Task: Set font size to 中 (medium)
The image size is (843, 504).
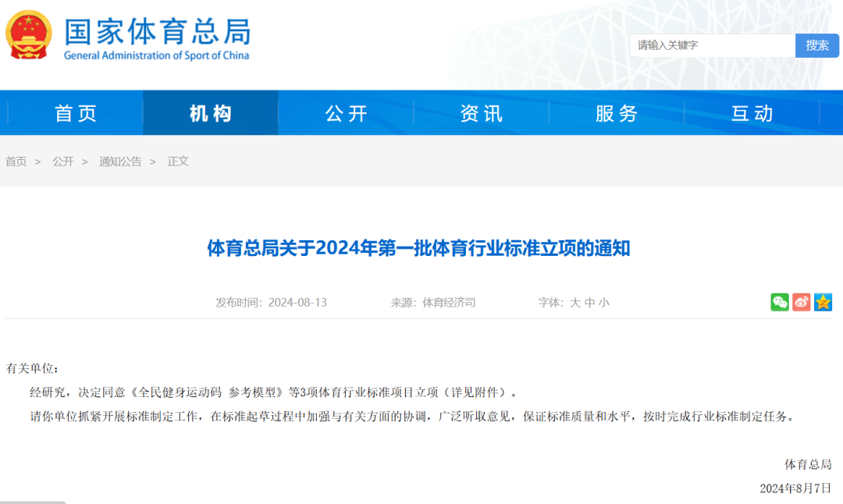Action: [x=589, y=303]
